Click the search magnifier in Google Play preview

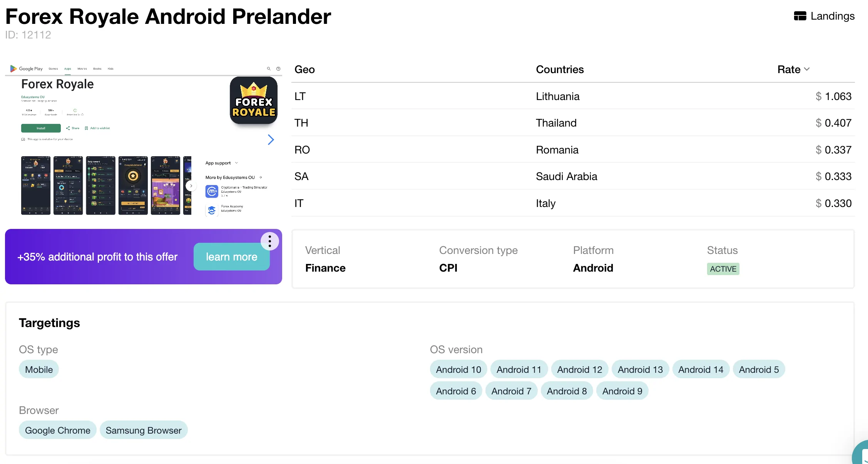pyautogui.click(x=269, y=69)
